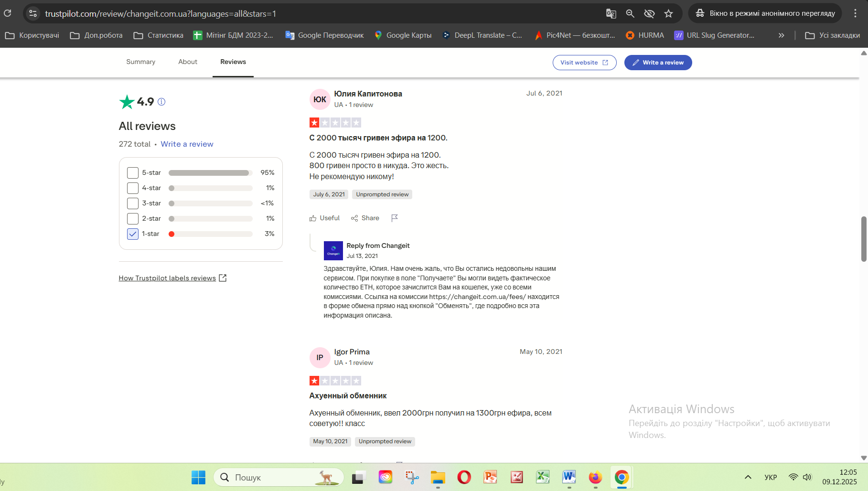
Task: Click the Windows taskbar search box
Action: click(x=279, y=477)
